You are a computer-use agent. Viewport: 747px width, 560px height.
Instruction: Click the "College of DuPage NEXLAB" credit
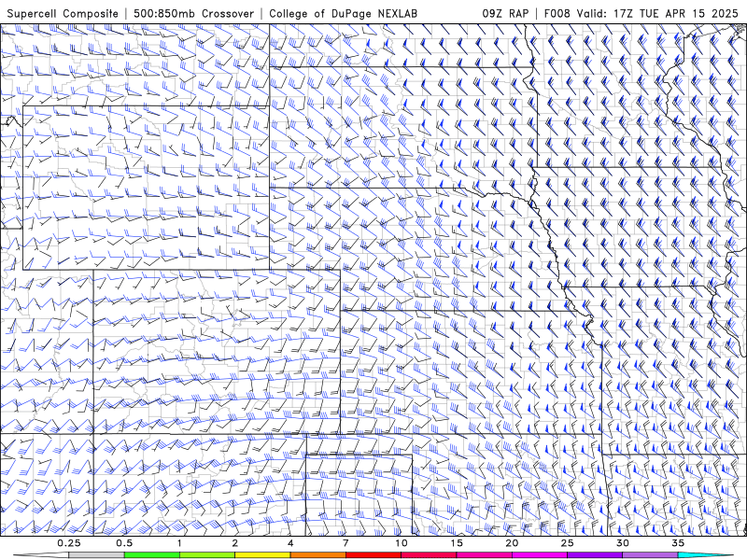click(x=343, y=14)
